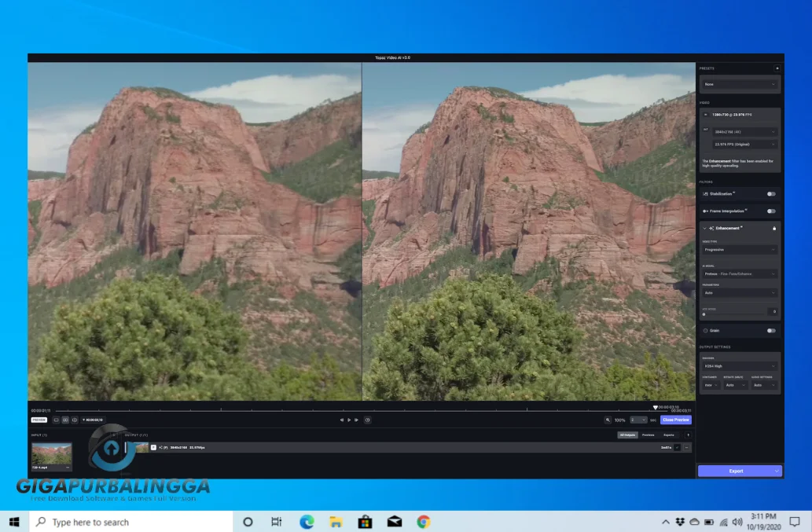Image resolution: width=812 pixels, height=532 pixels.
Task: Enable the Grain toggle
Action: (771, 331)
